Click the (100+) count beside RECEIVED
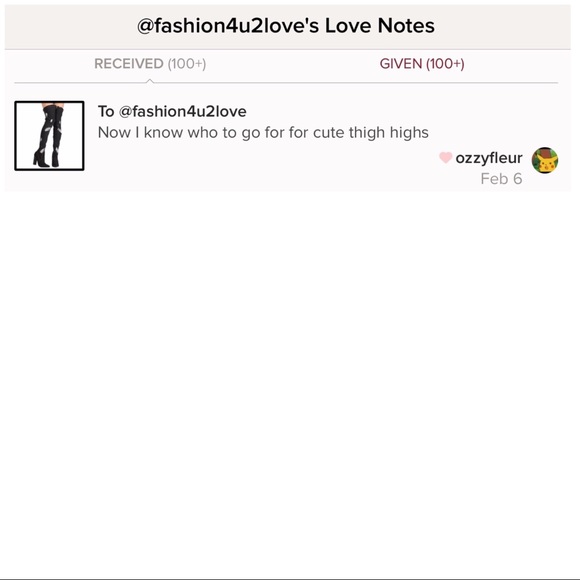Image resolution: width=580 pixels, height=580 pixels. (187, 64)
